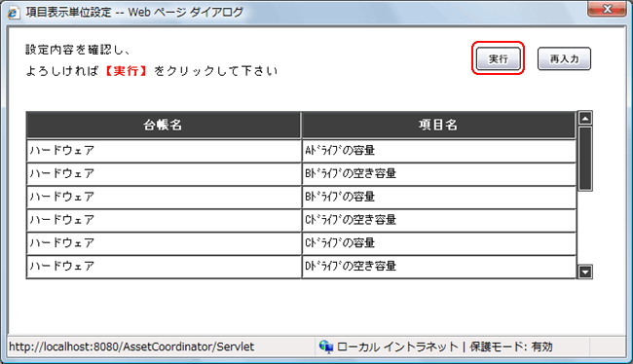The width and height of the screenshot is (633, 364).
Task: Click the scrollbar up arrow
Action: coord(585,118)
